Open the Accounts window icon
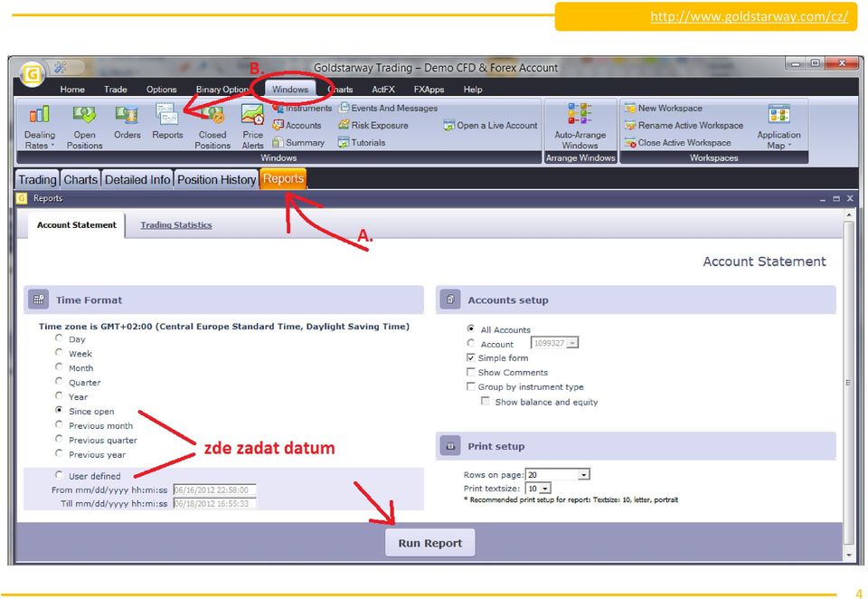The width and height of the screenshot is (868, 599). 278,125
